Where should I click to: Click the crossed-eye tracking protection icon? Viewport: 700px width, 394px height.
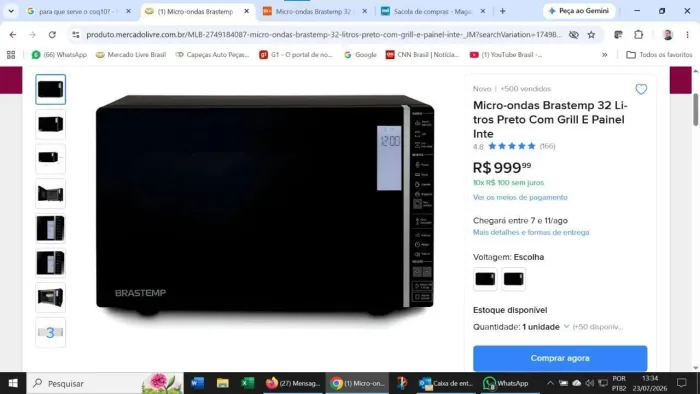point(574,34)
